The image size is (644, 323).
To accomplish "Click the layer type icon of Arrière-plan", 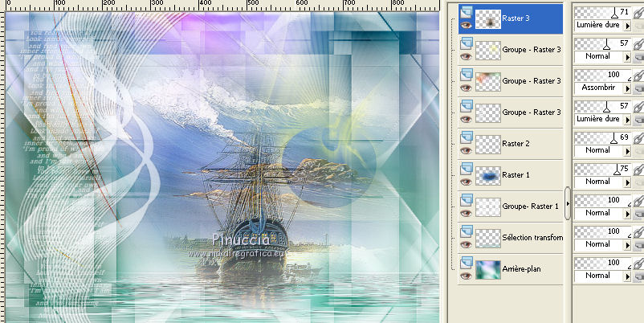I will point(466,262).
